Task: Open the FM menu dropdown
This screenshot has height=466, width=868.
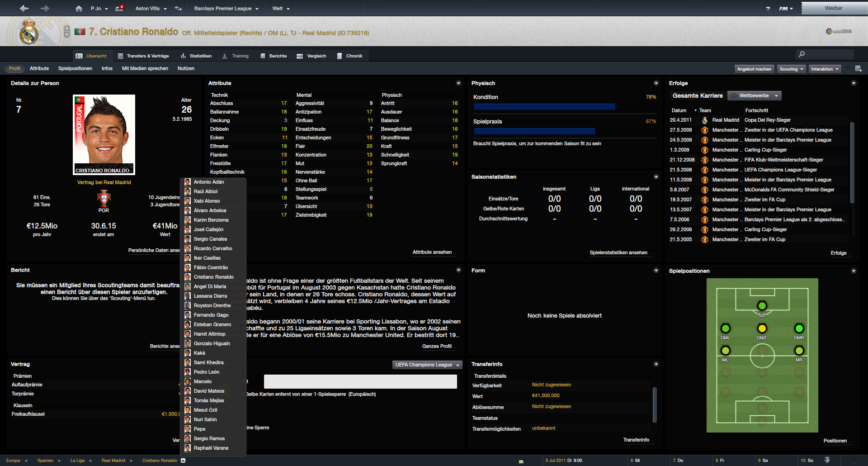Action: pyautogui.click(x=786, y=9)
